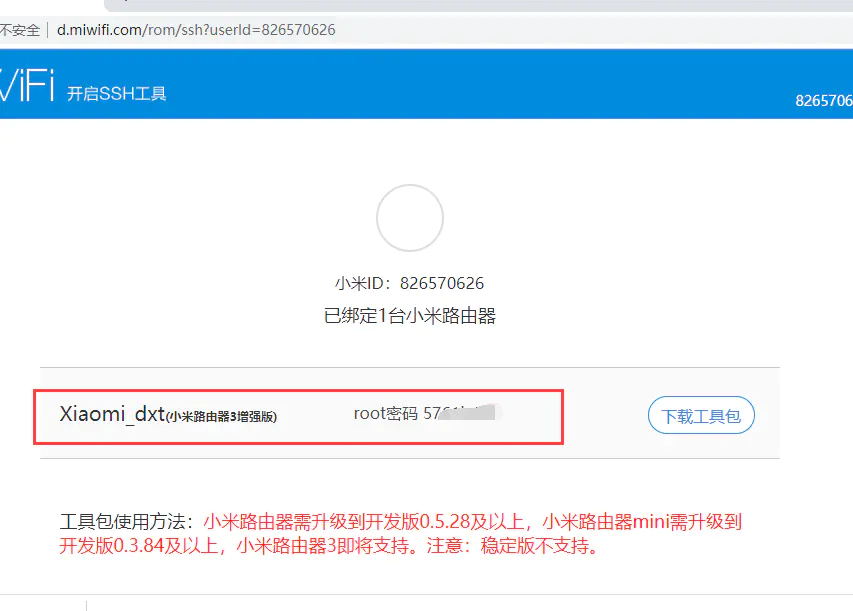Select the 小米ID: 826570626 text
The height and width of the screenshot is (611, 853).
point(409,283)
